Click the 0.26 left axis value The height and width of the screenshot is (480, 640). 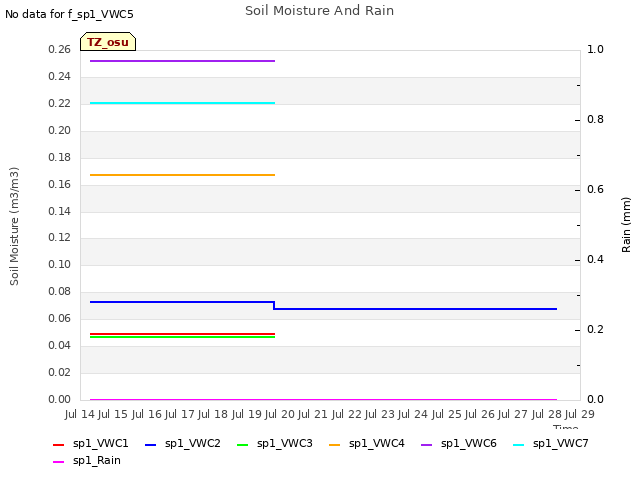tap(60, 49)
